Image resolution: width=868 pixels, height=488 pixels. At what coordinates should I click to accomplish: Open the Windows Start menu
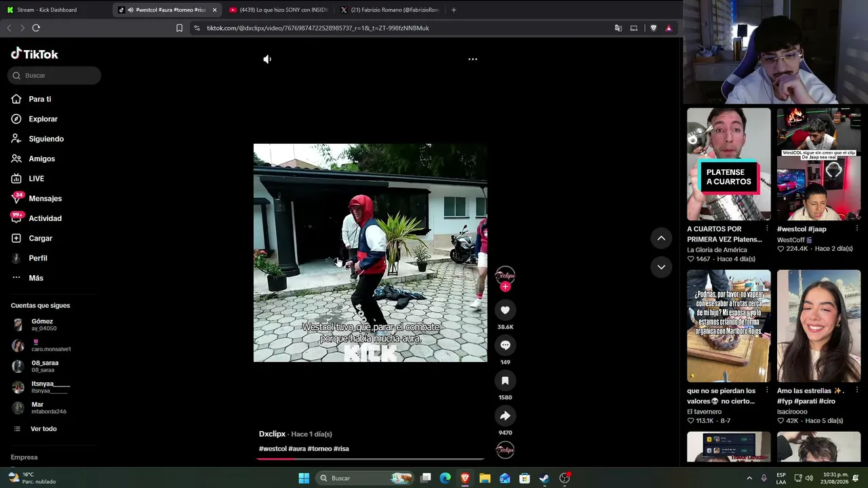pos(304,478)
